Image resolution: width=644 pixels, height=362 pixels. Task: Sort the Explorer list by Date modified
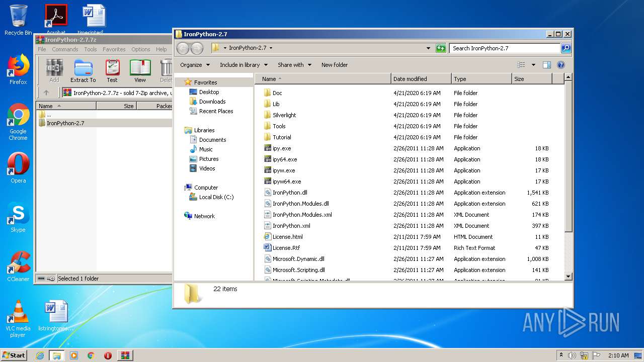(x=421, y=79)
